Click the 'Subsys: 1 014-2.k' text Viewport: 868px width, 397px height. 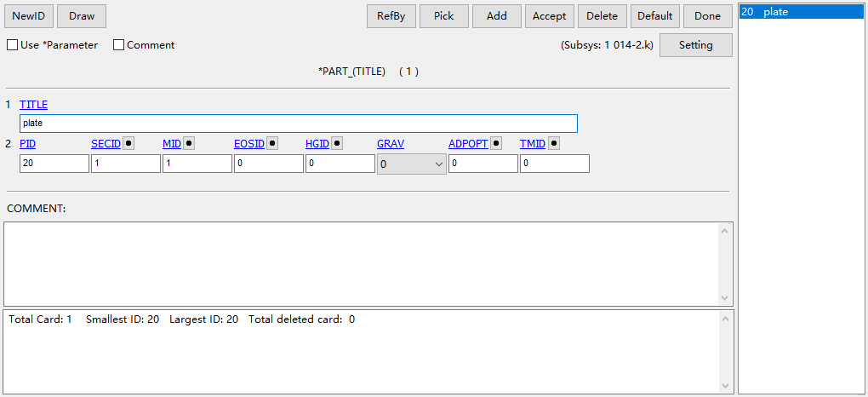[608, 45]
